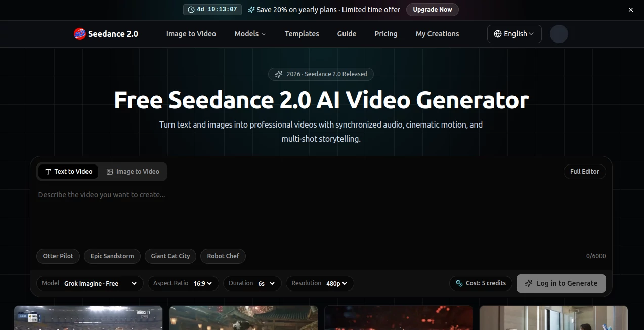Open the Aspect Ratio 16:9 dropdown
This screenshot has width=644, height=330.
[x=183, y=283]
